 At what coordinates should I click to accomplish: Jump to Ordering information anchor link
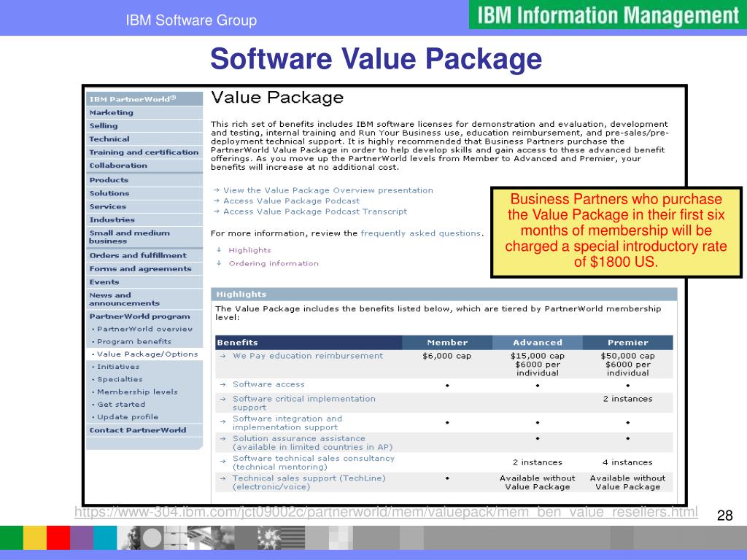[x=273, y=263]
